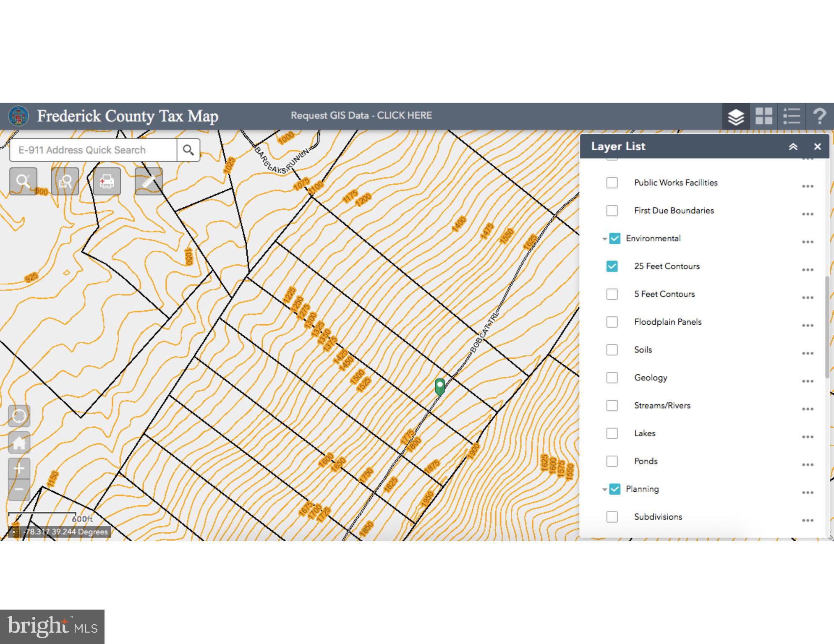Click Request GIS Data - CLICK HERE link
The image size is (834, 644).
coord(361,115)
